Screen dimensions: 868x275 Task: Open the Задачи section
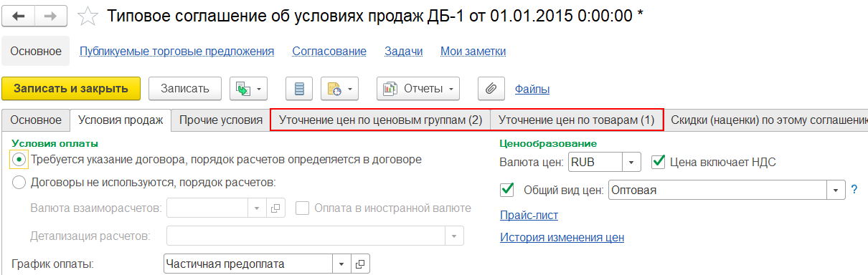pos(404,52)
